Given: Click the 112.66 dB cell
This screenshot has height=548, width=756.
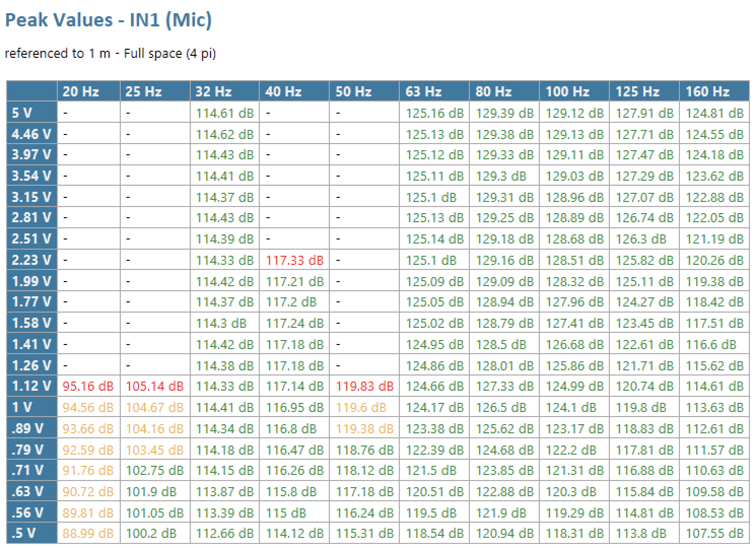Looking at the screenshot, I should [225, 534].
